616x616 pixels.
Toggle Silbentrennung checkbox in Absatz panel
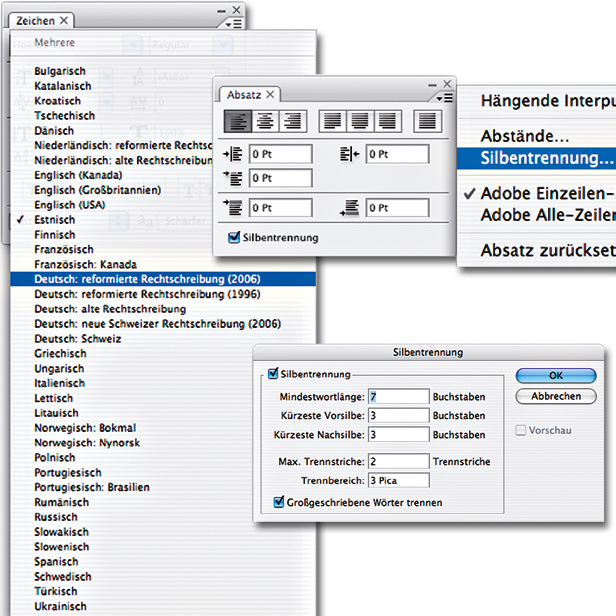pos(234,237)
